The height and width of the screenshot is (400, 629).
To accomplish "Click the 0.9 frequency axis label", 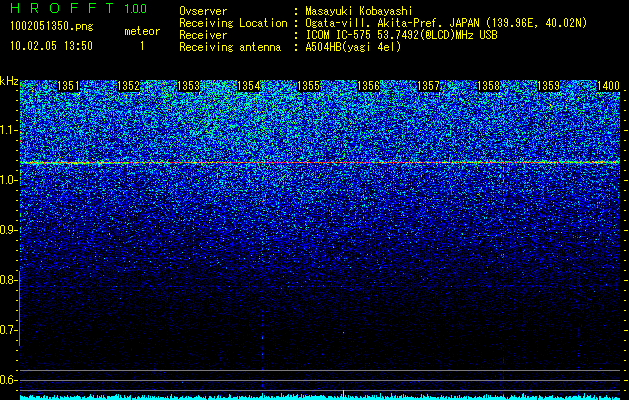I will coord(8,230).
